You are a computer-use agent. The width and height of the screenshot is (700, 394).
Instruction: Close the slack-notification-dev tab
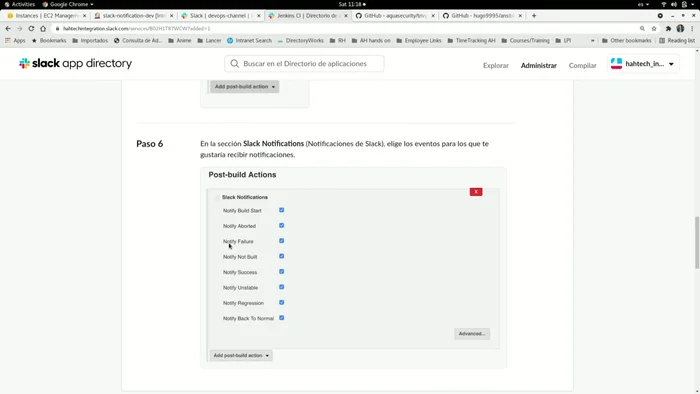[171, 16]
